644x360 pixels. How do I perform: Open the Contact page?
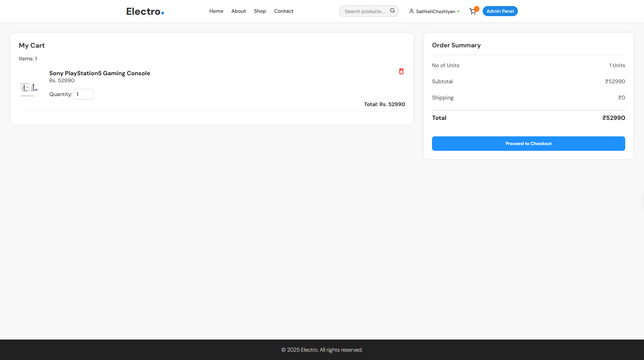click(x=283, y=11)
